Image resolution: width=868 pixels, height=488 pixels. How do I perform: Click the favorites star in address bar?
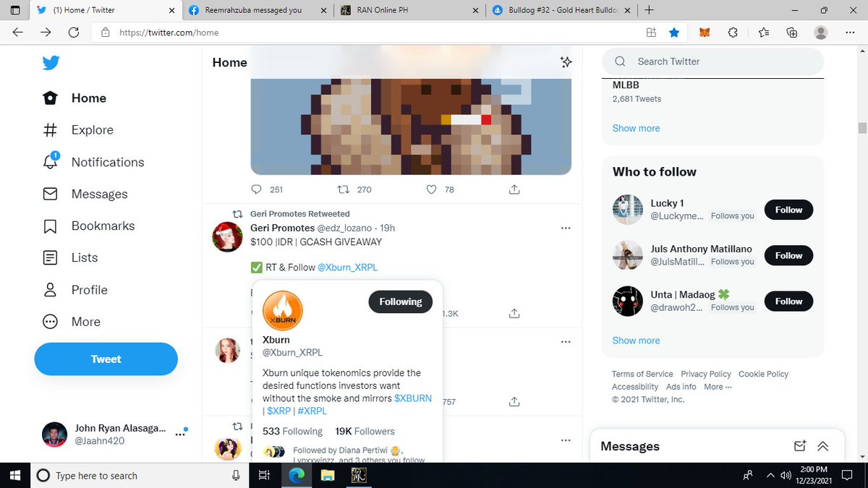[x=674, y=33]
